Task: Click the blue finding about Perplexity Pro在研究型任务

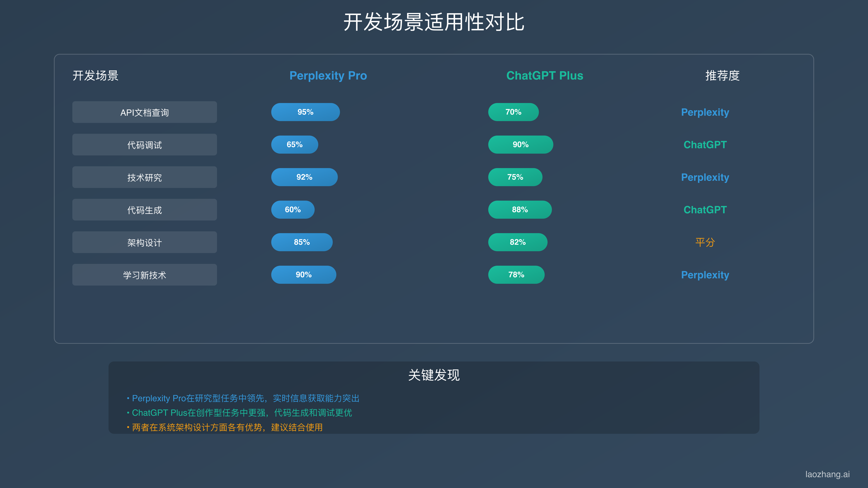Action: pos(243,398)
